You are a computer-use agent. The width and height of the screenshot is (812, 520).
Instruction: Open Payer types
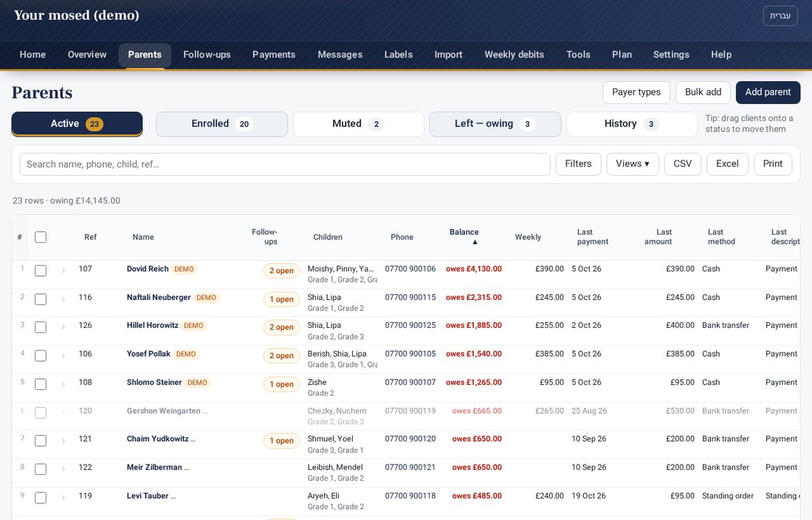pos(636,92)
